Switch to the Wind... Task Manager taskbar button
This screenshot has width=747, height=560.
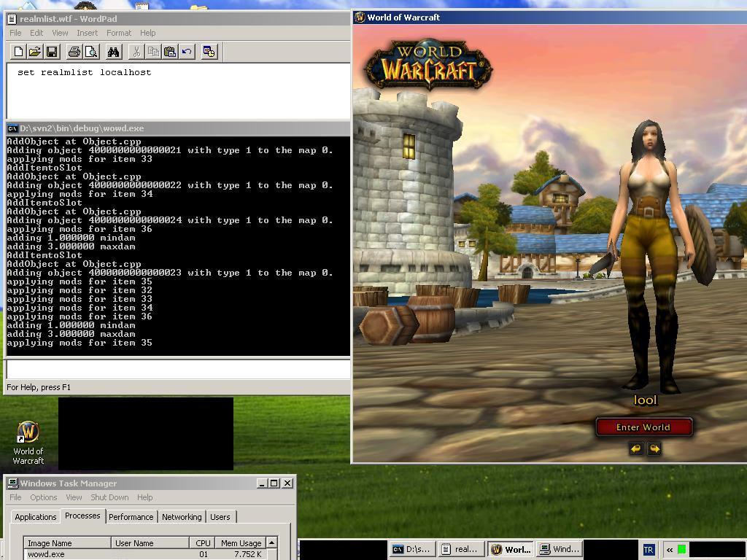pos(560,550)
